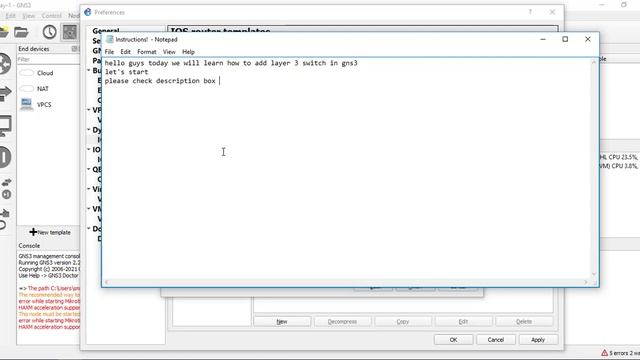The width and height of the screenshot is (640, 360).
Task: Click 'let's start' line in Notepad
Action: (127, 72)
